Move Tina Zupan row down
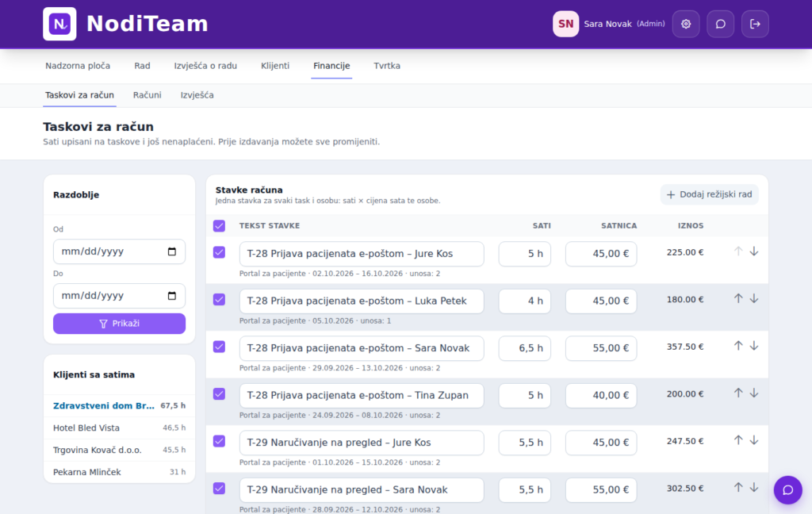Viewport: 812px width, 514px height. click(x=754, y=393)
